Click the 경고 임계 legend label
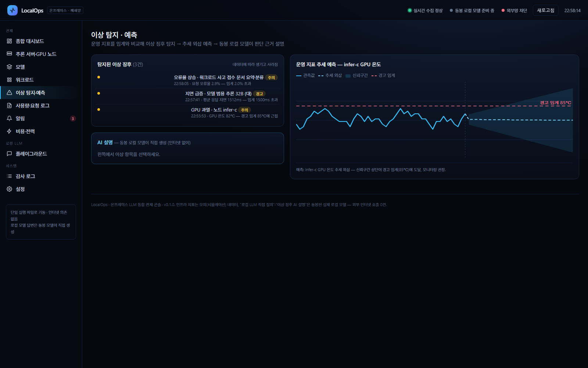The width and height of the screenshot is (588, 368). click(x=387, y=75)
